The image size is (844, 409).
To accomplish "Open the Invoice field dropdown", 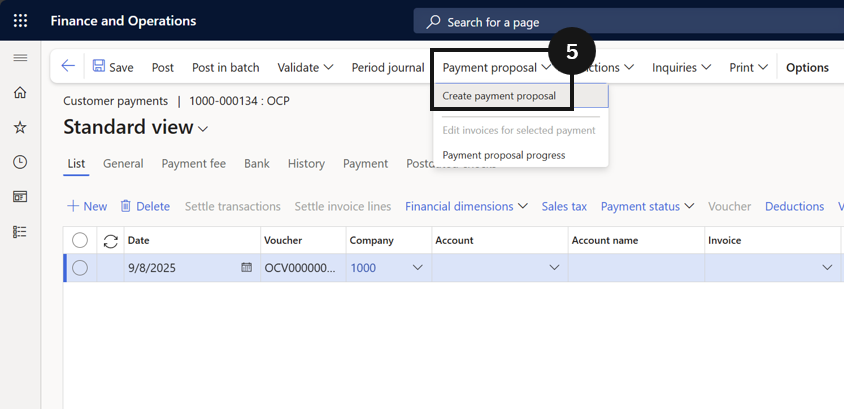I will tap(827, 267).
